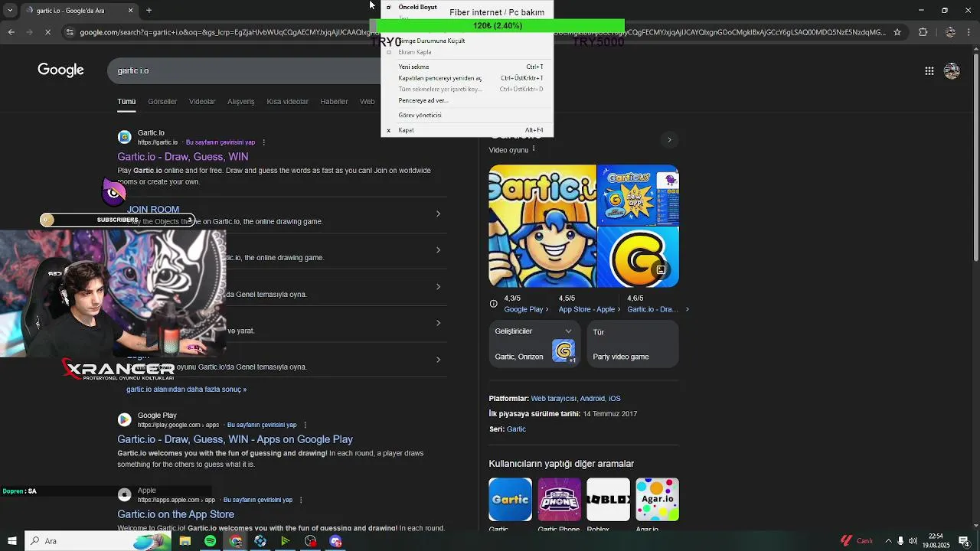The image size is (980, 551).
Task: Focus the Windows taskbar Ara search box
Action: click(98, 541)
